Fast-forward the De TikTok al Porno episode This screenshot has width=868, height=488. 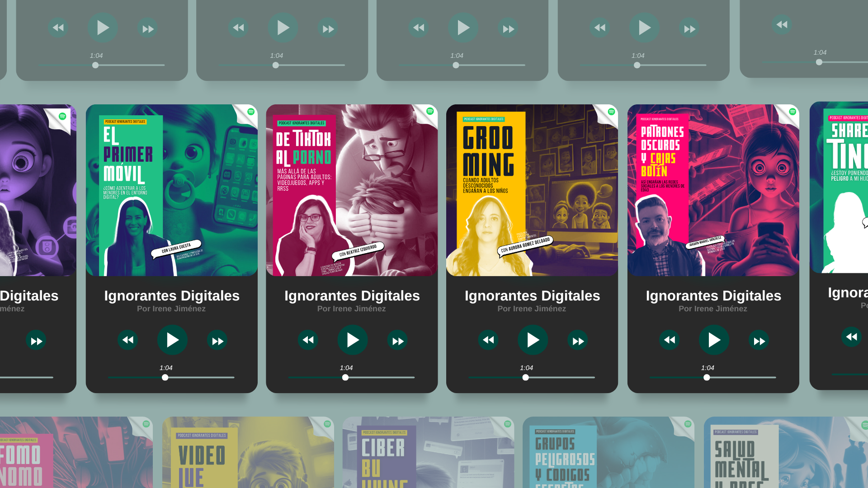pos(397,341)
